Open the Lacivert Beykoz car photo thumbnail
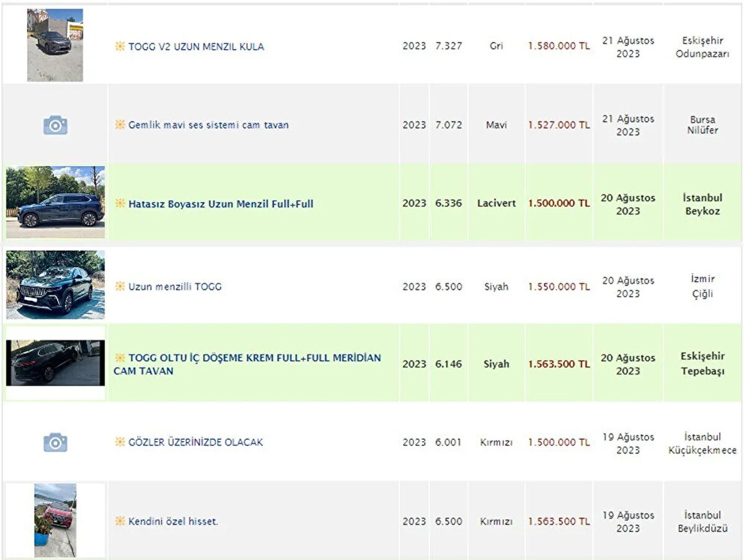Image resolution: width=744 pixels, height=560 pixels. 55,202
